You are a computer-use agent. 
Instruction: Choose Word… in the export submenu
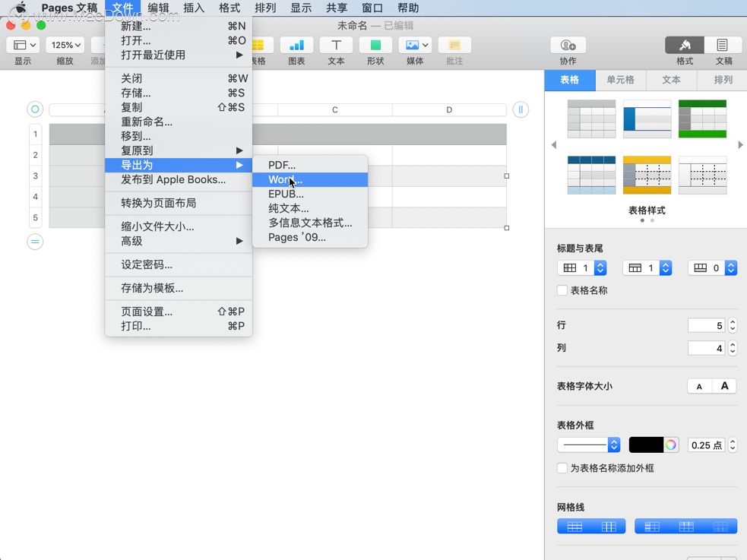(310, 179)
